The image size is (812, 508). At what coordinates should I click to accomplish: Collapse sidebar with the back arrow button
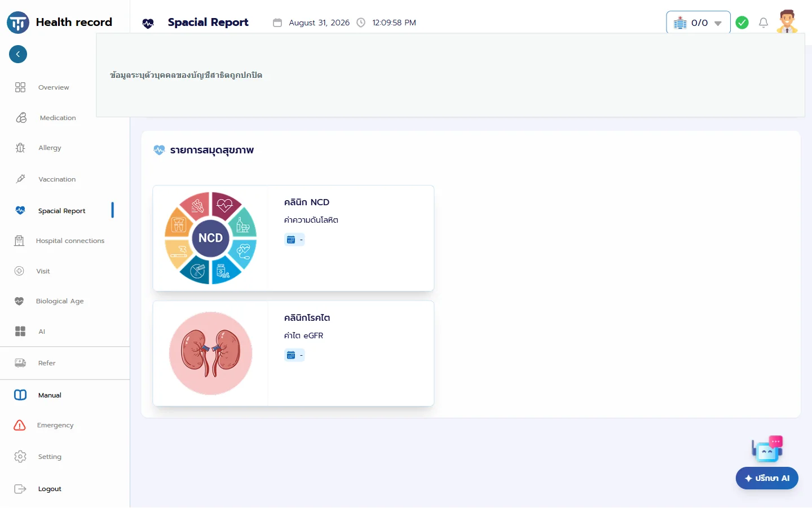click(18, 54)
